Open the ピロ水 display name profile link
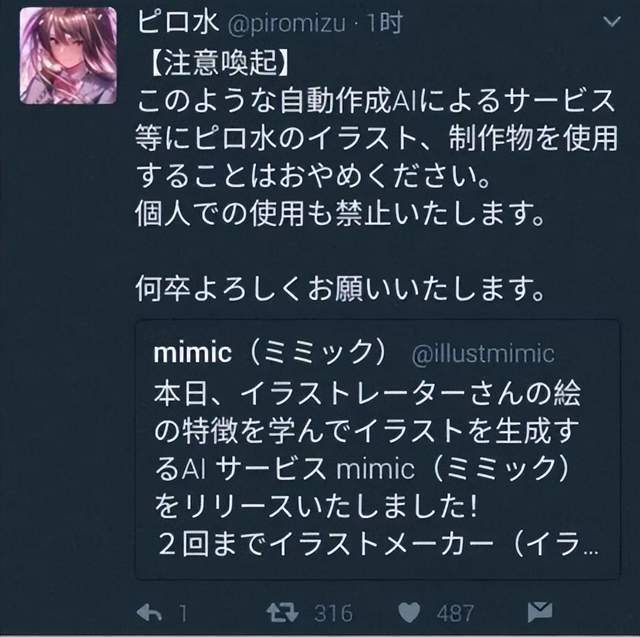 pyautogui.click(x=178, y=22)
